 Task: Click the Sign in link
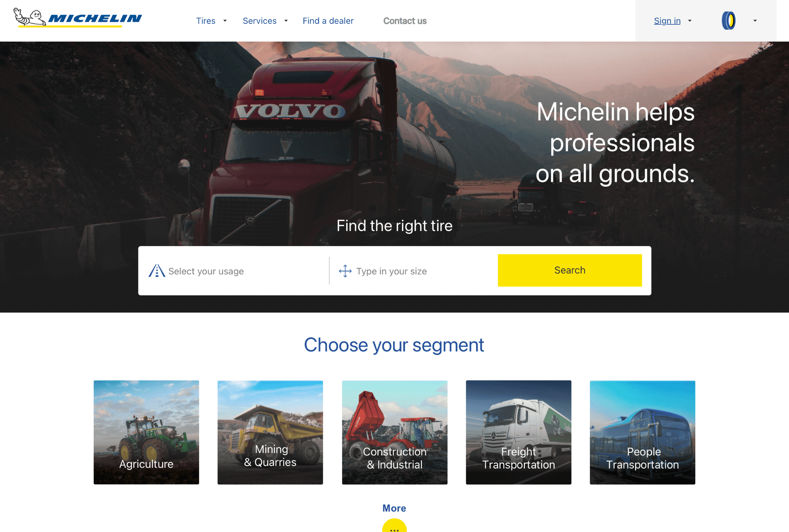tap(667, 21)
